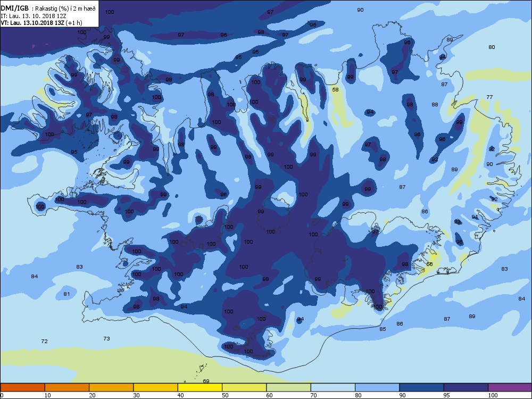This screenshot has height=399, width=532.
Task: Click the purple above-100 legend swatch
Action: click(510, 387)
